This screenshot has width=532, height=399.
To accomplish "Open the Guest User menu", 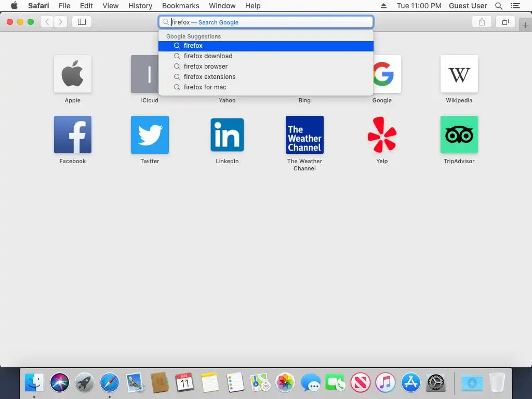I will tap(468, 6).
